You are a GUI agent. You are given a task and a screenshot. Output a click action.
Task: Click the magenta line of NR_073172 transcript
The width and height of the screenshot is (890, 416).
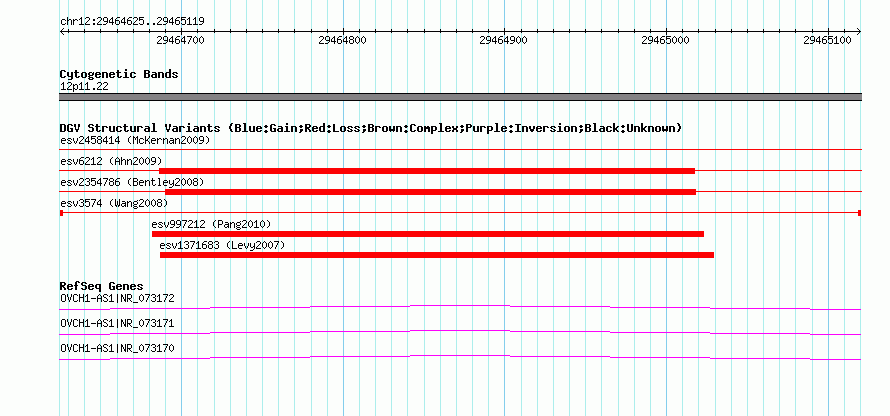460,308
